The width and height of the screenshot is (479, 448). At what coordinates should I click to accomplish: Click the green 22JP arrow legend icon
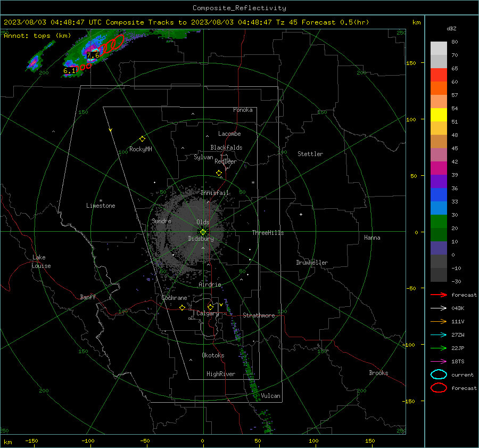[x=439, y=348]
